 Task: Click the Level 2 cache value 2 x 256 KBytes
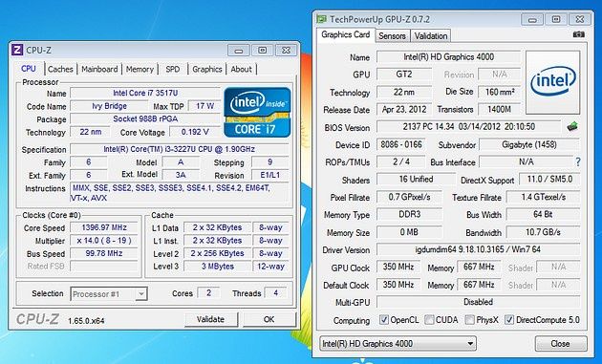coord(217,253)
